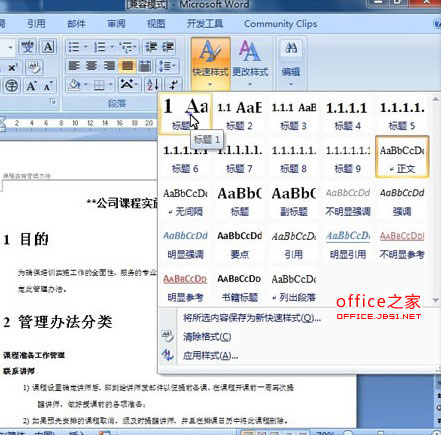Open the Editing (编辑) group button

(291, 63)
